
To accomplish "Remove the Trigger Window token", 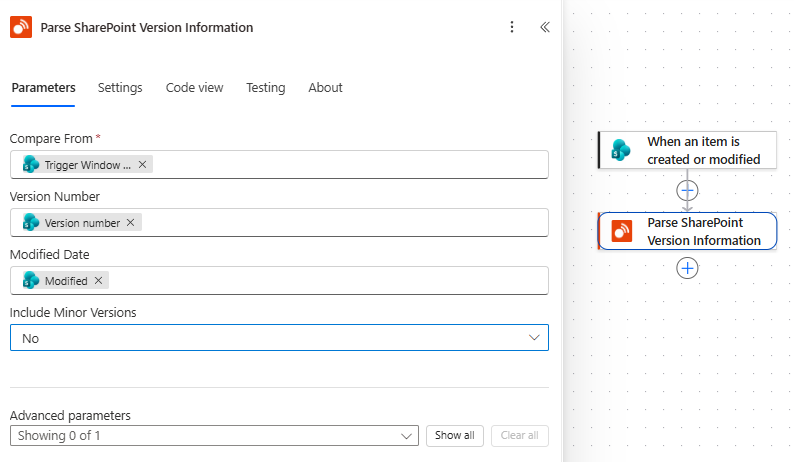I will [142, 165].
